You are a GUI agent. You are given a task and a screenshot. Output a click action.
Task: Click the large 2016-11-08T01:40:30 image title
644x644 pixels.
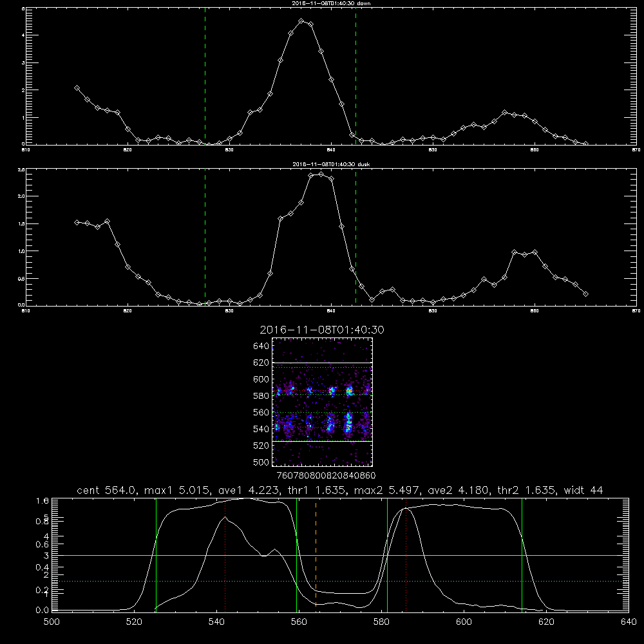tap(322, 330)
